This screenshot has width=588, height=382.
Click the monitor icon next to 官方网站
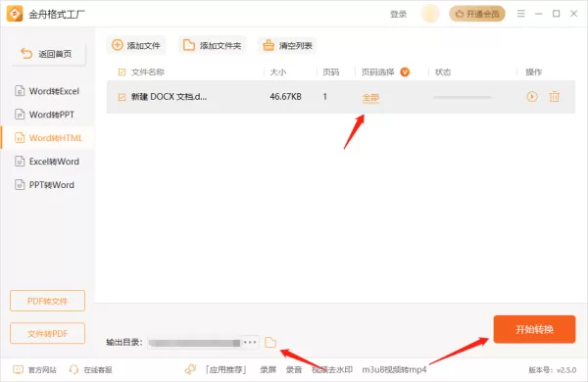click(18, 369)
